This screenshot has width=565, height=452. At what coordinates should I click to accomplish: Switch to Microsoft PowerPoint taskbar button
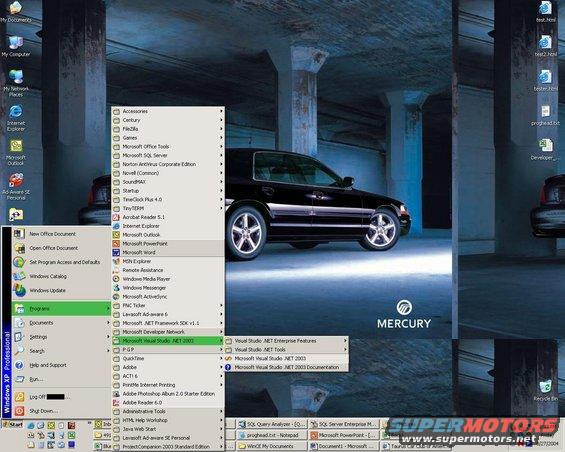tap(344, 435)
